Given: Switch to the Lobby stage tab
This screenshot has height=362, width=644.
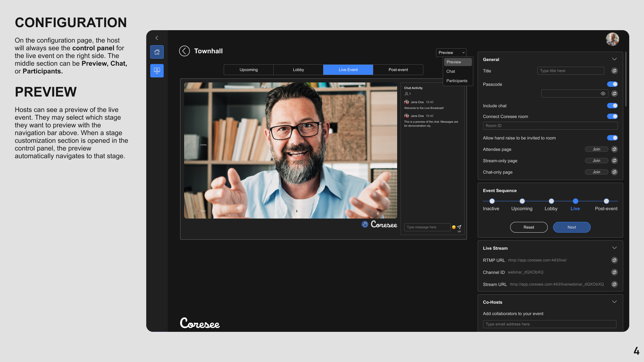Looking at the screenshot, I should tap(298, 70).
